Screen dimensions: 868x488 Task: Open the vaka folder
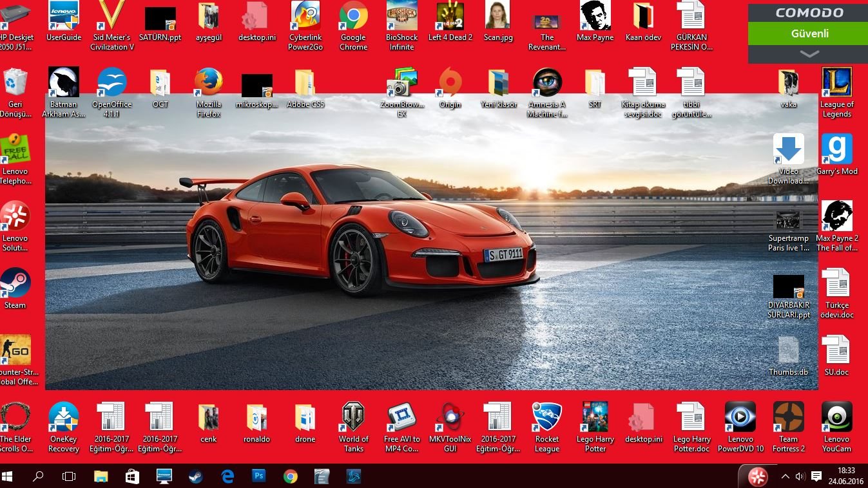pos(789,88)
